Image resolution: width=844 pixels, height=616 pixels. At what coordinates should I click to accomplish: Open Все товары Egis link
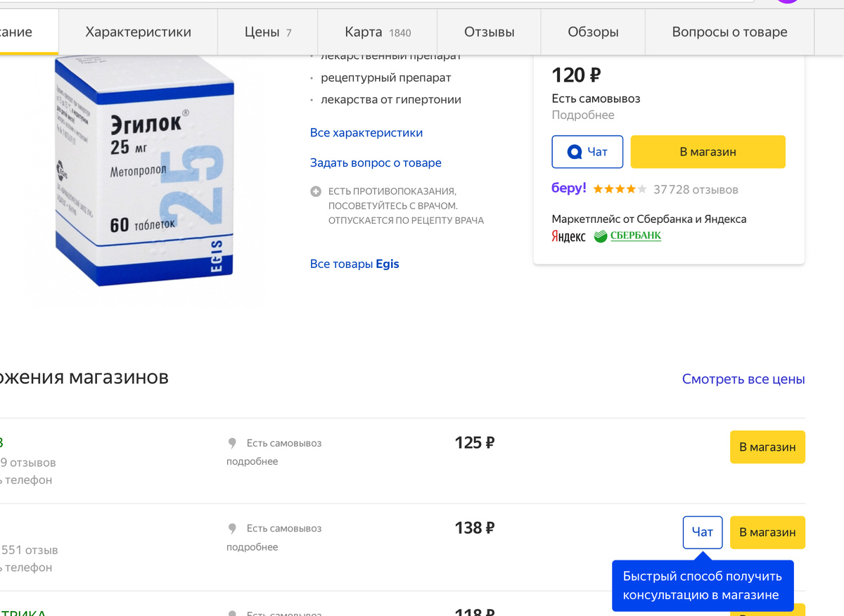[354, 264]
